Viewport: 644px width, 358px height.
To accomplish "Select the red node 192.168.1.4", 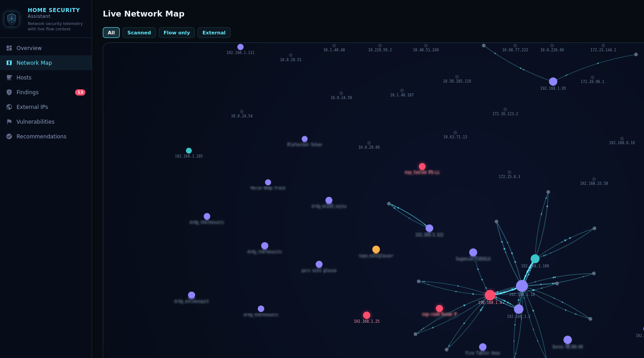I will [490, 295].
